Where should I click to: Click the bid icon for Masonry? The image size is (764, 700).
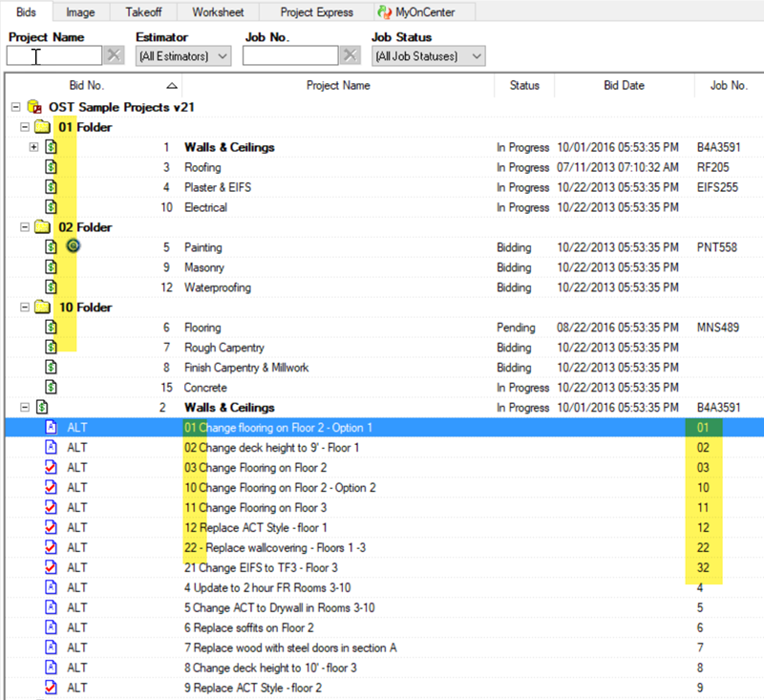(52, 267)
